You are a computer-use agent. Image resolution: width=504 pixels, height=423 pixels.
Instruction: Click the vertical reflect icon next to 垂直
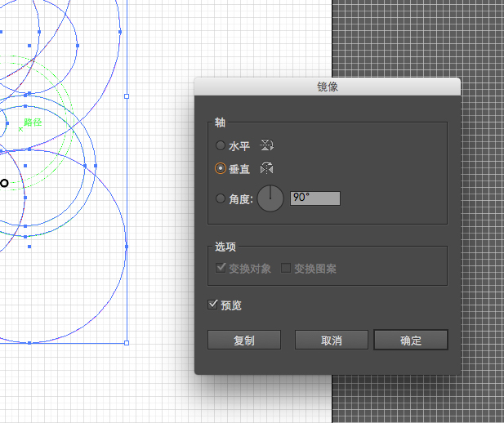tap(266, 167)
